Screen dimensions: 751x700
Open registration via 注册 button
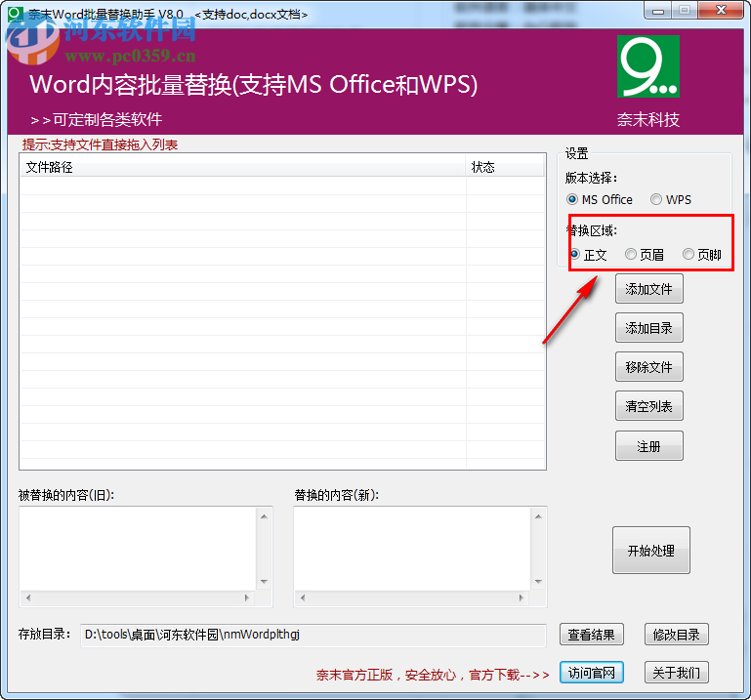tap(649, 446)
